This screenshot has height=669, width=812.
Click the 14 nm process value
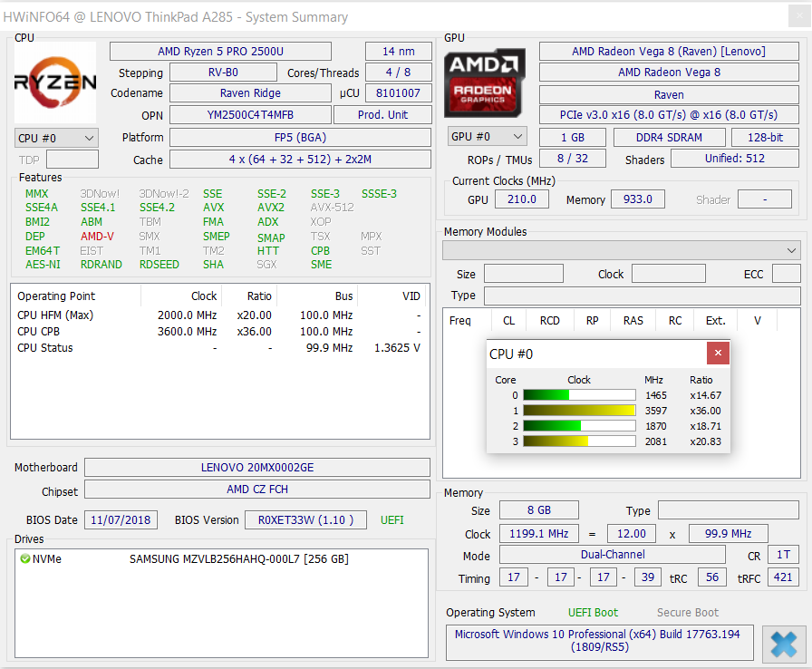coord(398,52)
